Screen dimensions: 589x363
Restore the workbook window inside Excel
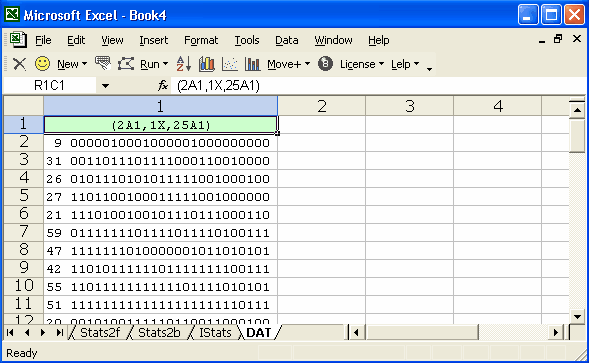[x=559, y=39]
